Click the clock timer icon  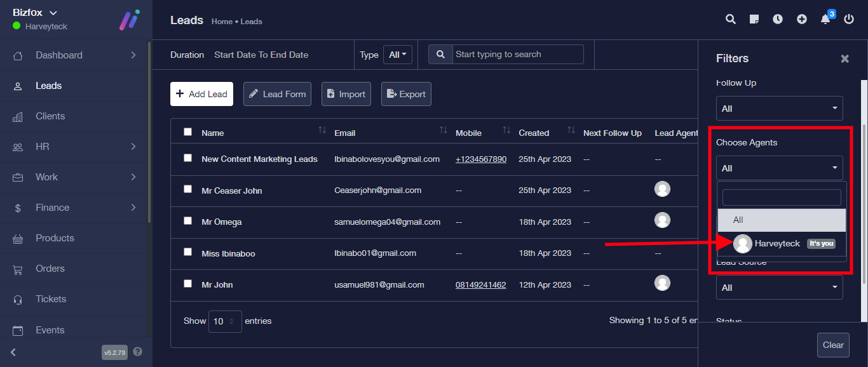pos(778,19)
